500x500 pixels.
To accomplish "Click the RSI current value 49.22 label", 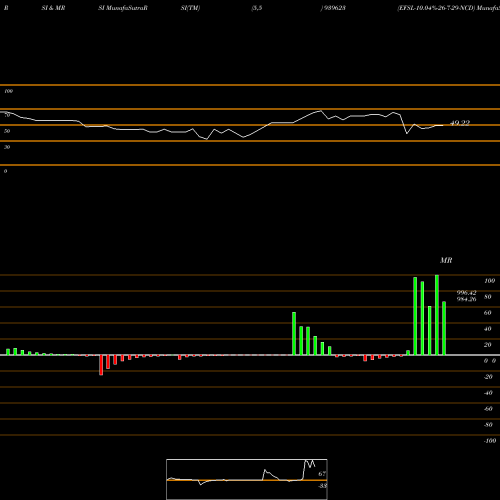I will click(x=460, y=123).
